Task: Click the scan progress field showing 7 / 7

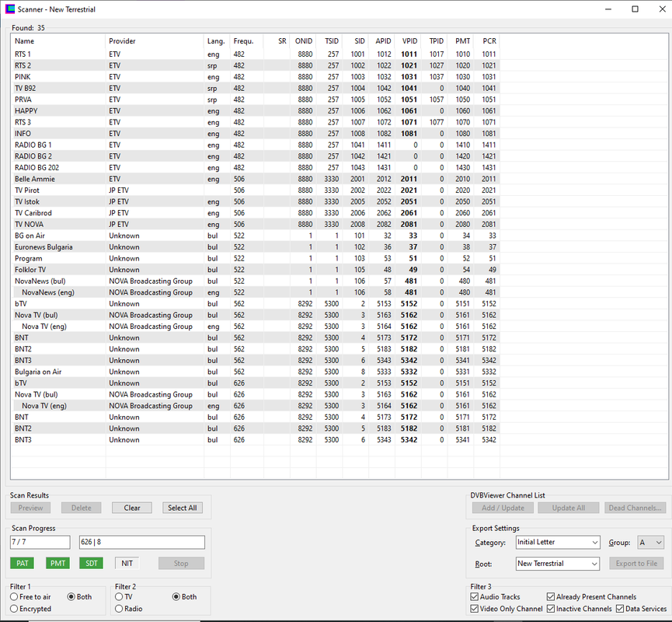Action: point(40,542)
